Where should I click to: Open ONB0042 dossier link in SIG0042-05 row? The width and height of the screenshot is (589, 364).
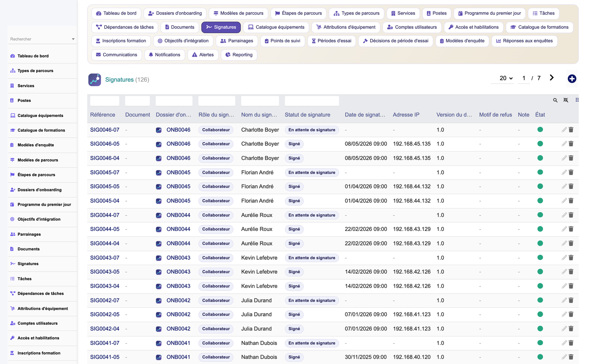tap(179, 314)
